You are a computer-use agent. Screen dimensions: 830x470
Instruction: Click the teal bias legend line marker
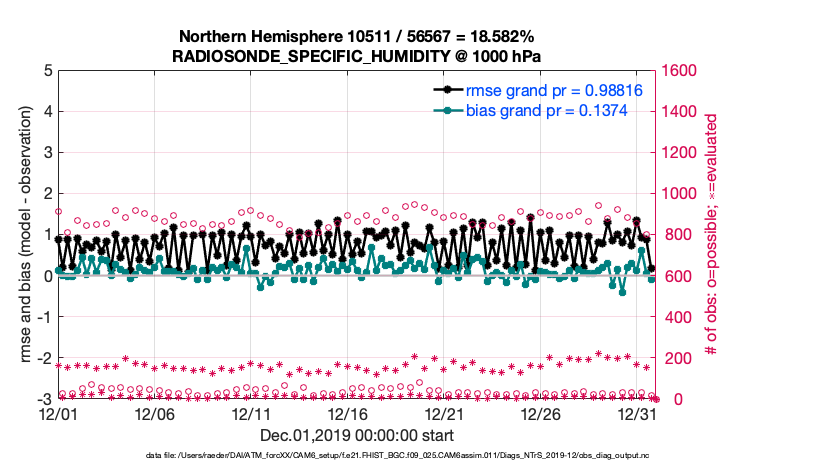(442, 110)
